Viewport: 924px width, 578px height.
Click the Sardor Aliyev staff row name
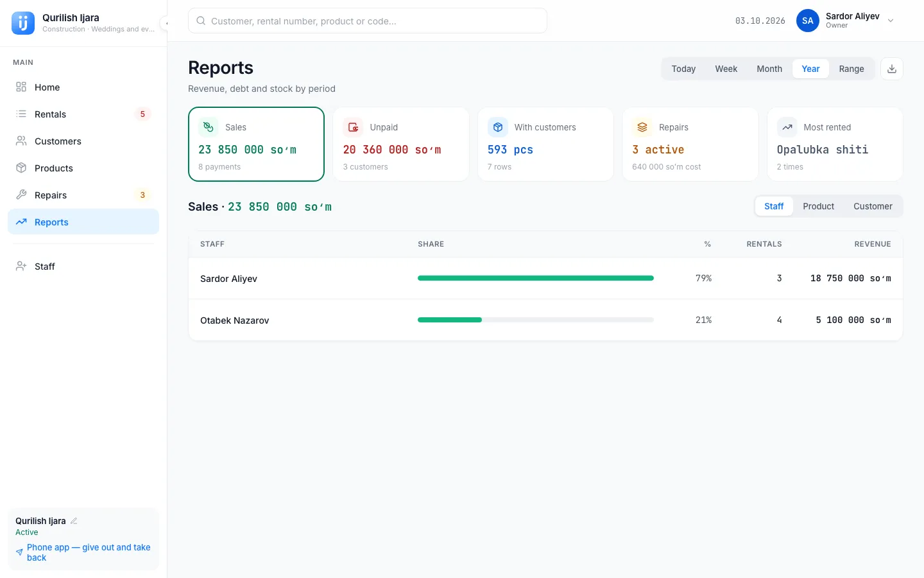pyautogui.click(x=228, y=279)
